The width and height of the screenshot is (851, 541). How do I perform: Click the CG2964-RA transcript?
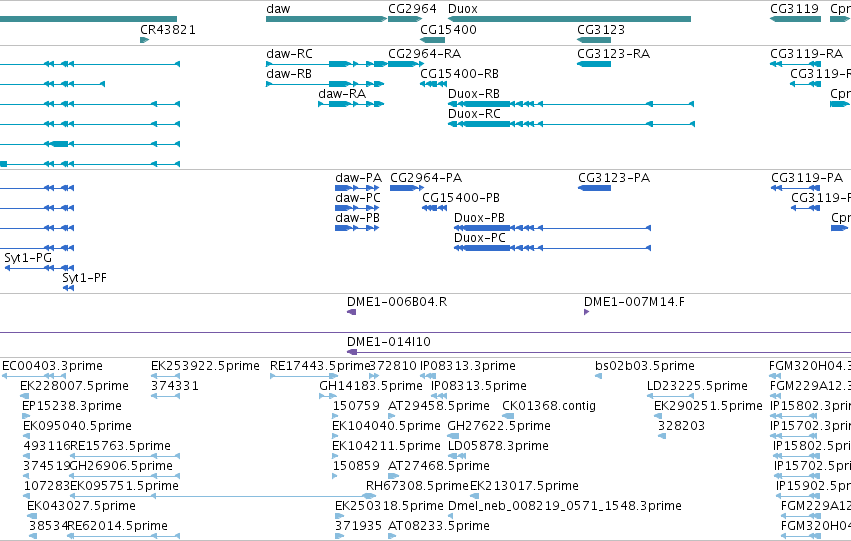(x=405, y=64)
